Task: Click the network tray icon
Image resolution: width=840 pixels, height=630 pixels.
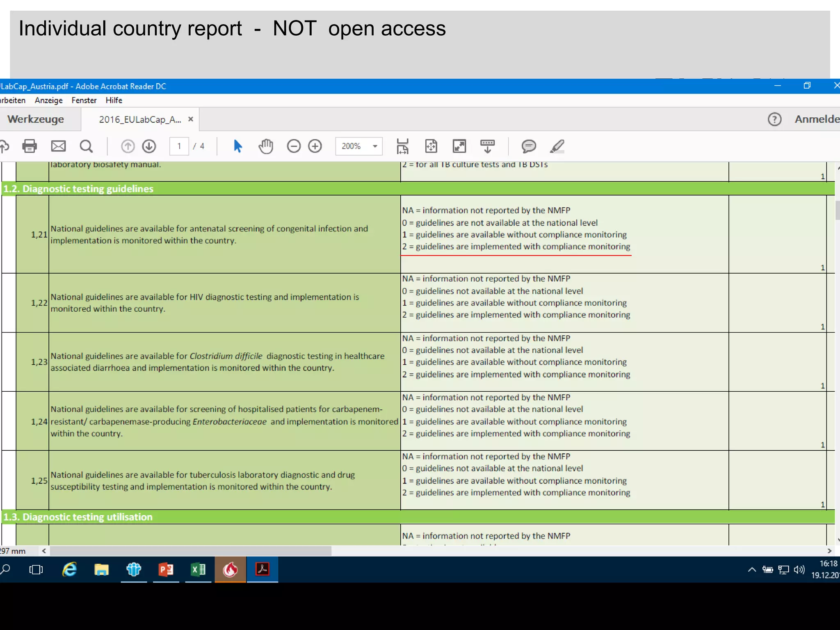Action: click(783, 569)
